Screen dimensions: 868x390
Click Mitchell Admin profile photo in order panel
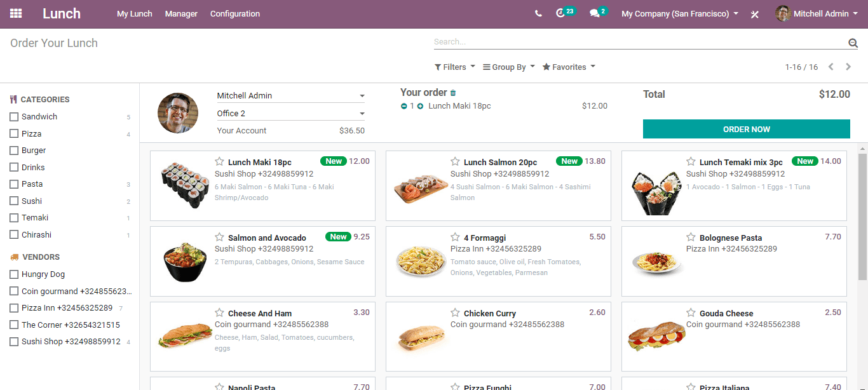[178, 113]
